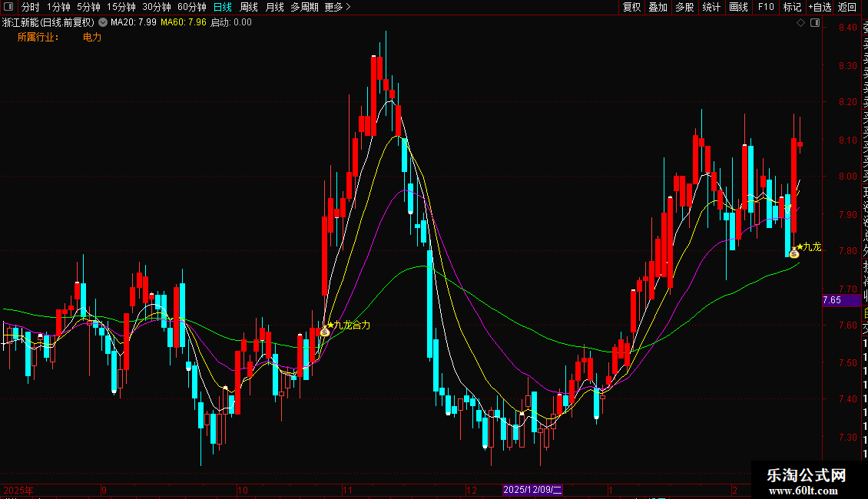Click the 标记 mark button
This screenshot has height=499, width=868.
coord(792,7)
